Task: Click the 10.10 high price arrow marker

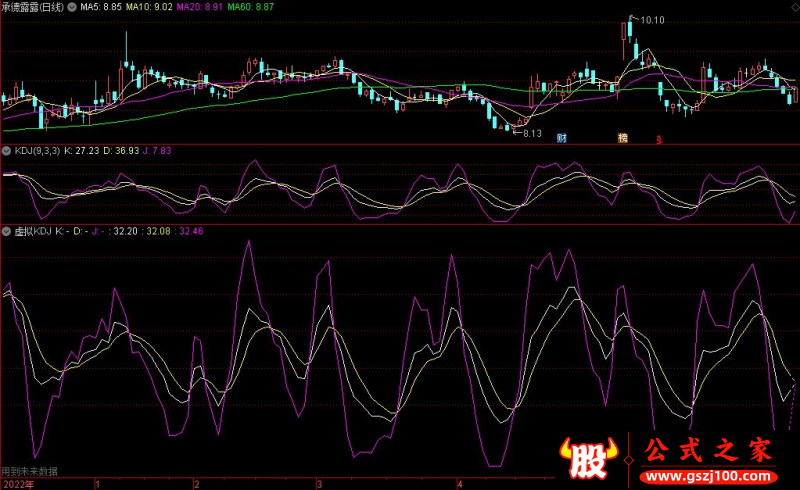Action: [x=651, y=19]
